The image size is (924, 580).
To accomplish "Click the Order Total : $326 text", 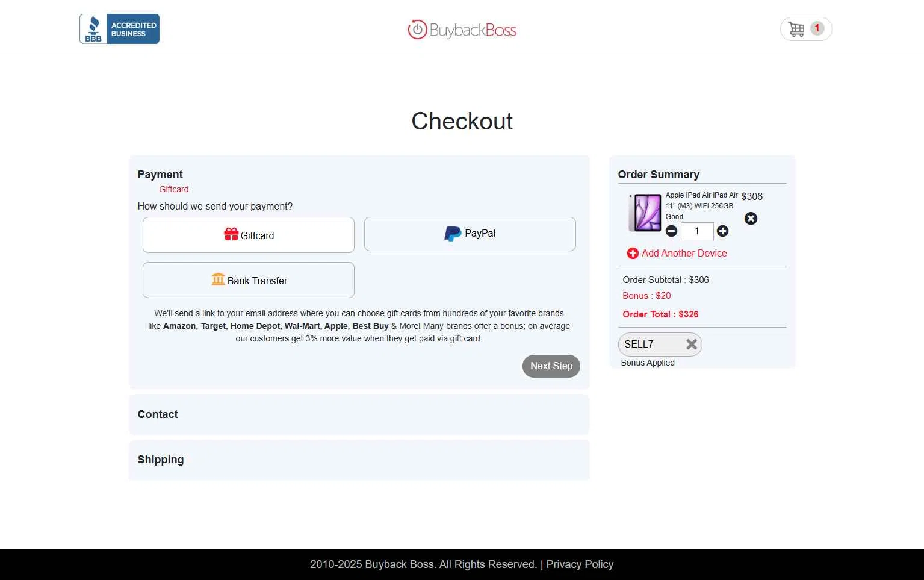I will [x=660, y=314].
